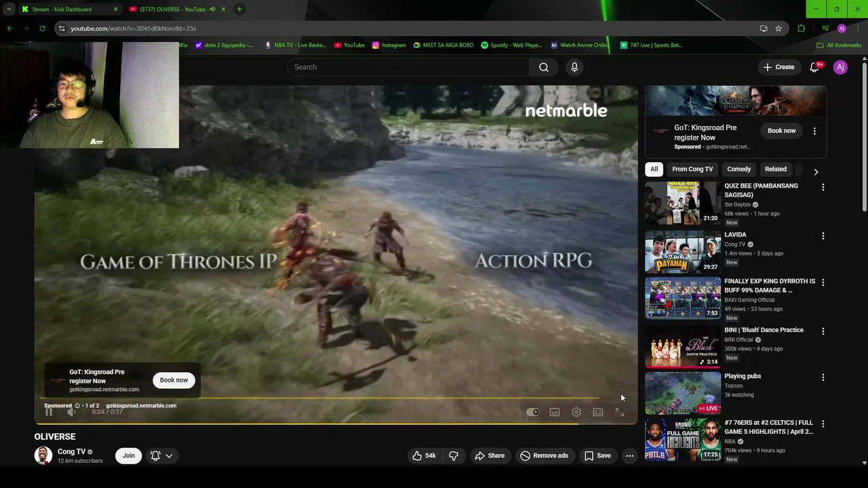Image resolution: width=868 pixels, height=488 pixels.
Task: Show more filter chips with the arrow
Action: pyautogui.click(x=816, y=172)
